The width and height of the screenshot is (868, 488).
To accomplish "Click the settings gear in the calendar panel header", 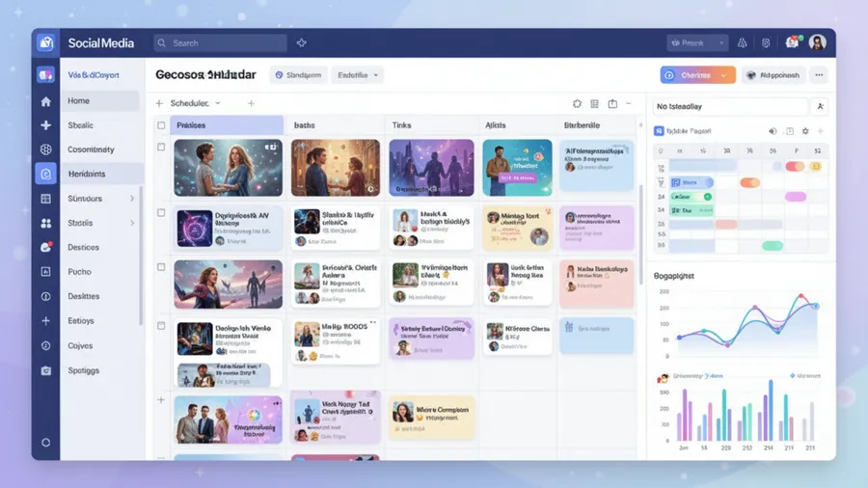I will coord(805,131).
